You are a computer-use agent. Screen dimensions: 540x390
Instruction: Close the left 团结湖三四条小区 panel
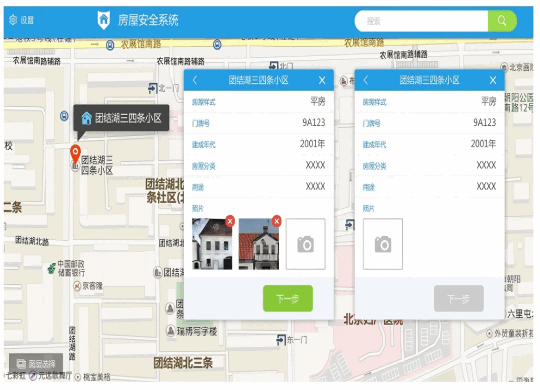(x=322, y=80)
